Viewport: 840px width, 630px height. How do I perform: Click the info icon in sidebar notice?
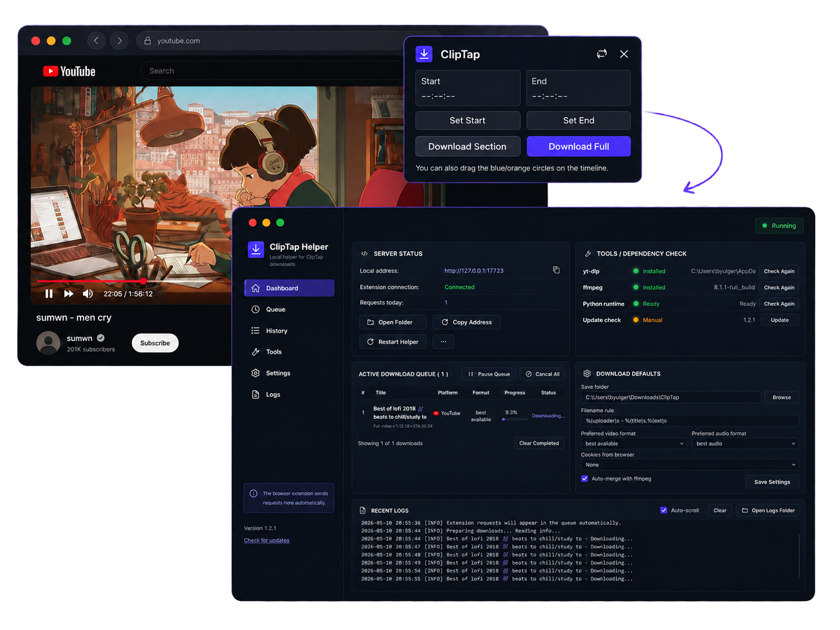click(x=254, y=494)
